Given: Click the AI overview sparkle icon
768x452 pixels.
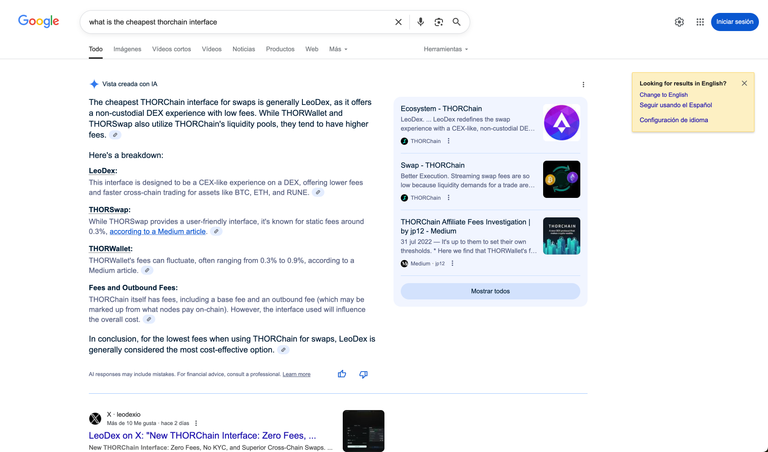Looking at the screenshot, I should pos(94,84).
